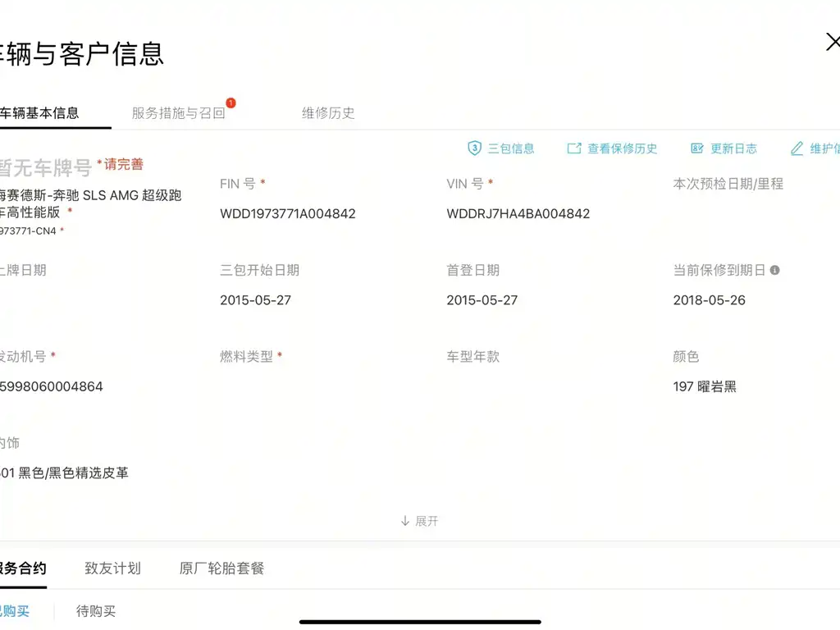Open the 查看保修历史 link

click(x=622, y=148)
